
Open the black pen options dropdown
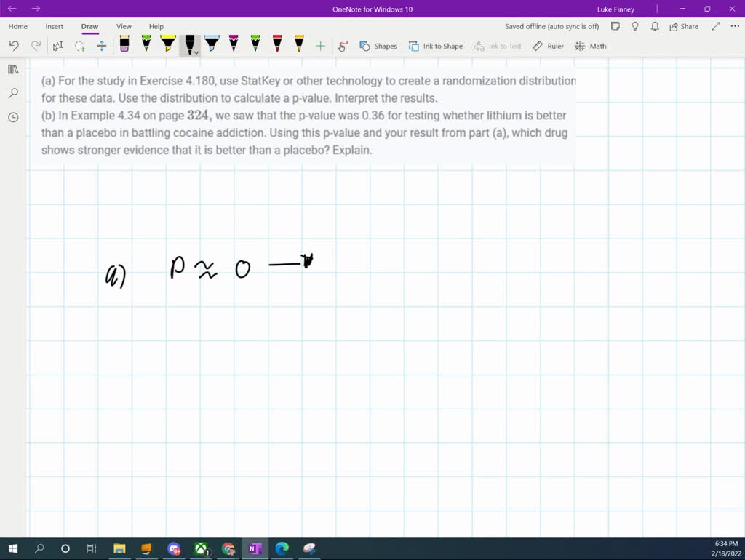click(196, 52)
